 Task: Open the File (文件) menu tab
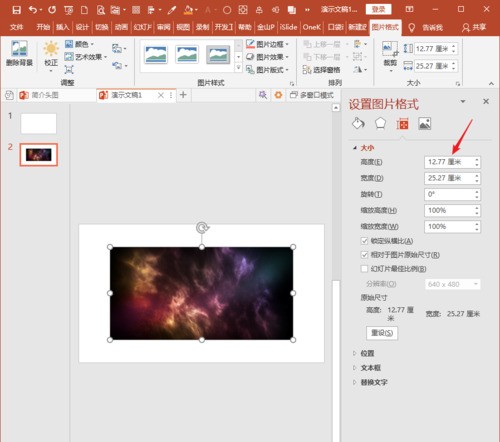pyautogui.click(x=16, y=27)
